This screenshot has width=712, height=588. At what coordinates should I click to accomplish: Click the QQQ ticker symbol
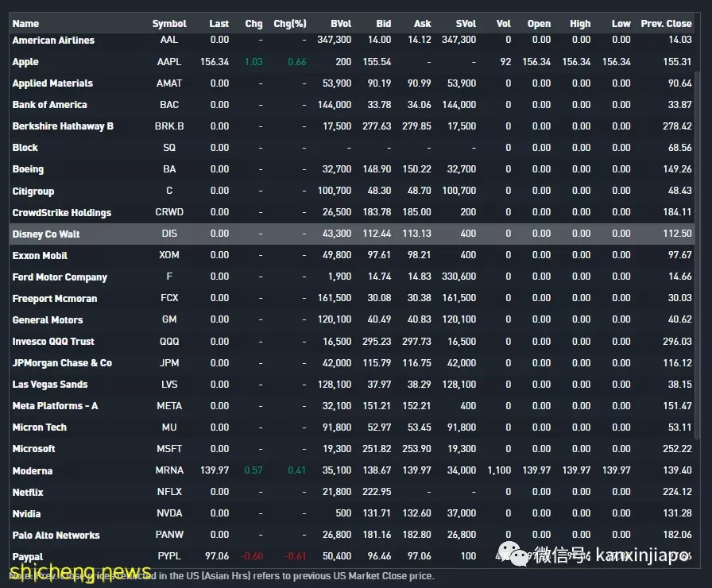coord(169,341)
